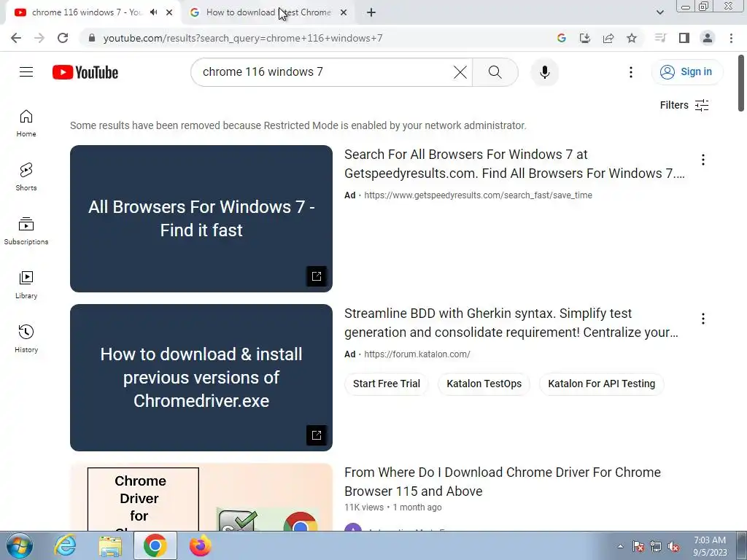Open Chrome profile avatar
Viewport: 747px width, 560px height.
coord(708,38)
